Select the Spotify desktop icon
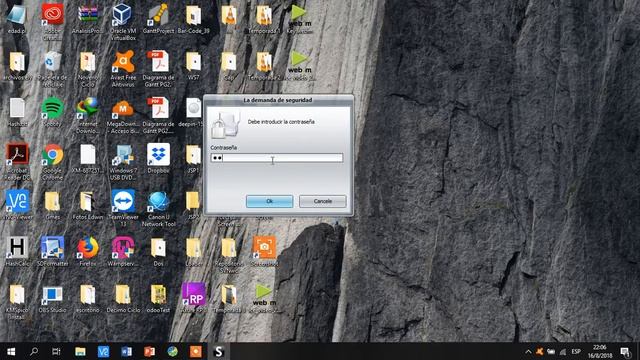640x360 pixels. coord(53,112)
